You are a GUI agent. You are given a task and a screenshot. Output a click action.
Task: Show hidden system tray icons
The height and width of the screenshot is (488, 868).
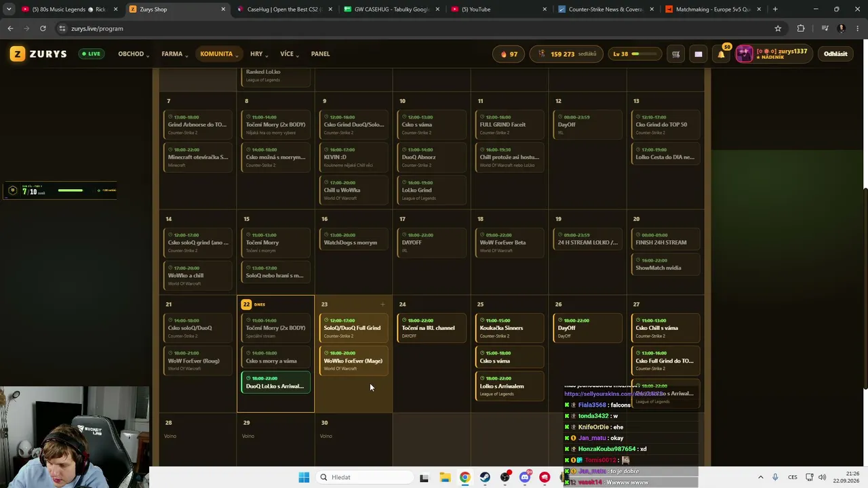[759, 477]
